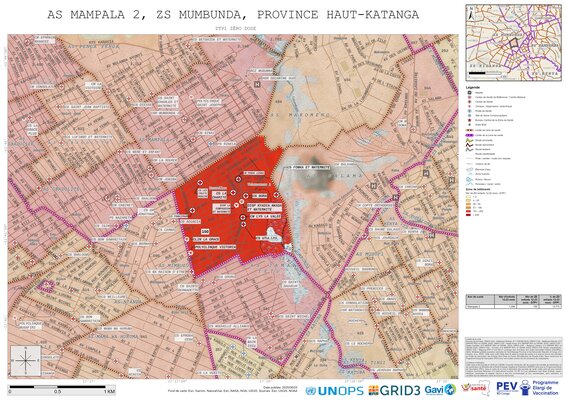Image resolution: width=566 pixels, height=400 pixels.
Task: Click the notes text block at bottom right
Action: click(x=513, y=357)
